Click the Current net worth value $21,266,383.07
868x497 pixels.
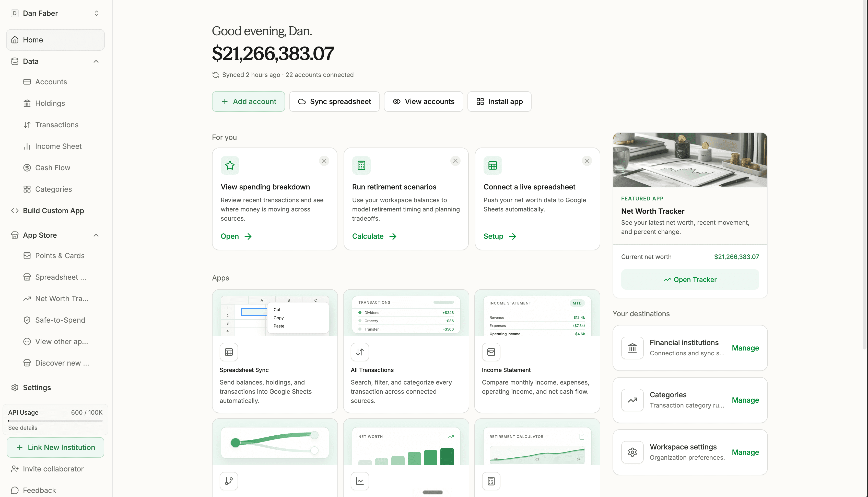click(x=736, y=257)
